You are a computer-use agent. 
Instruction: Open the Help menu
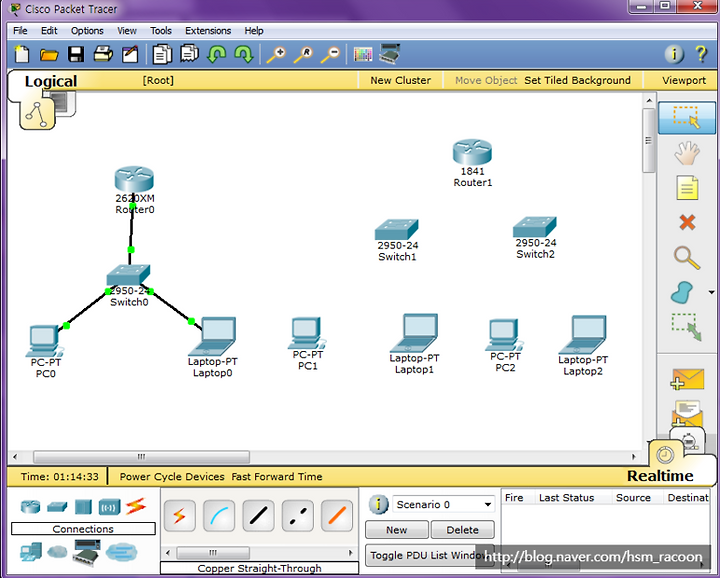click(x=254, y=31)
